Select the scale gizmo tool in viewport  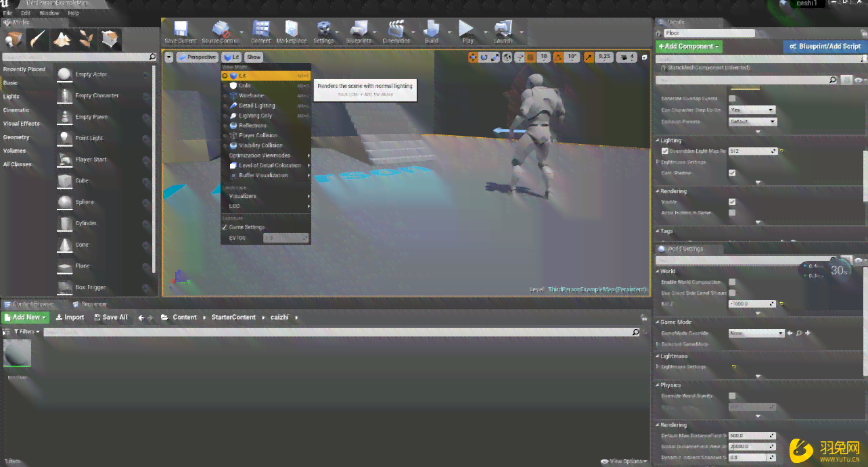pos(495,57)
